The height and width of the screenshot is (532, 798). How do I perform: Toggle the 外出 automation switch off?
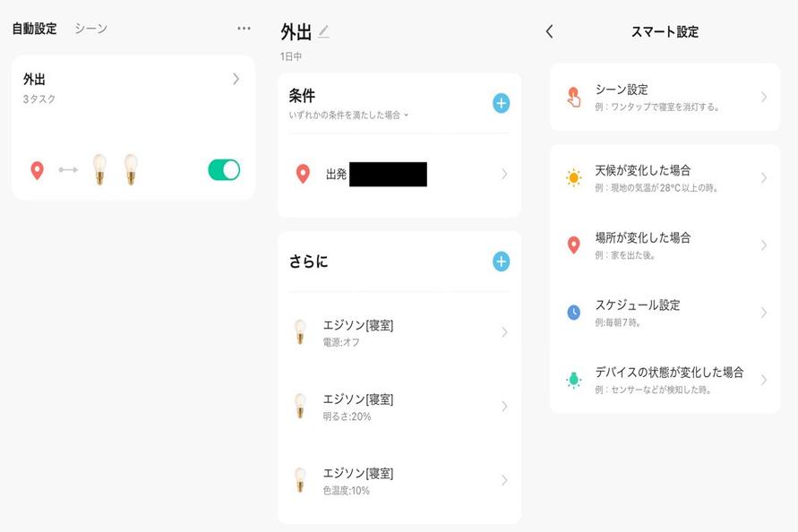coord(224,170)
